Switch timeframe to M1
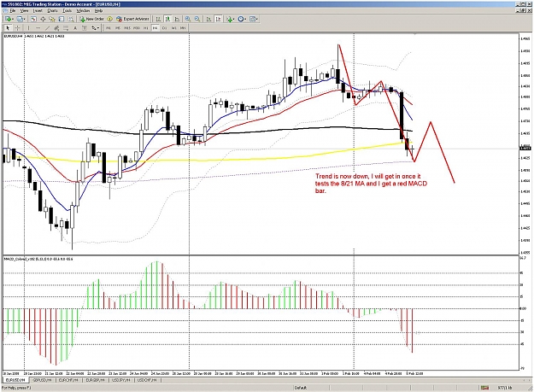This screenshot has height=392, width=534. (x=109, y=28)
